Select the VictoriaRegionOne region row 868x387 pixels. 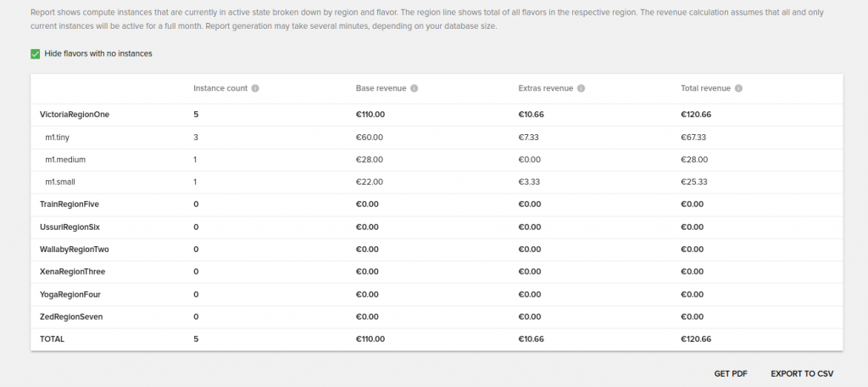(x=437, y=115)
